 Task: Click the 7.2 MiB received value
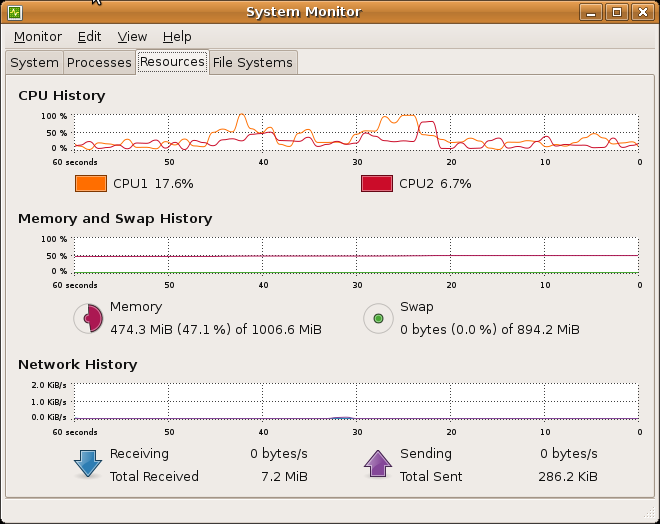pyautogui.click(x=285, y=476)
